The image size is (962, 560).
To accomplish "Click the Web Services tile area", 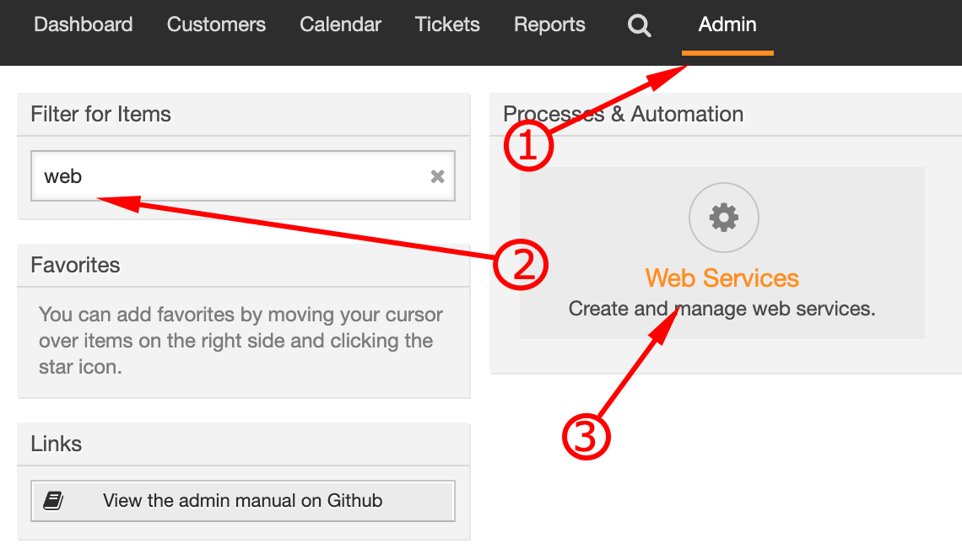I will [721, 251].
